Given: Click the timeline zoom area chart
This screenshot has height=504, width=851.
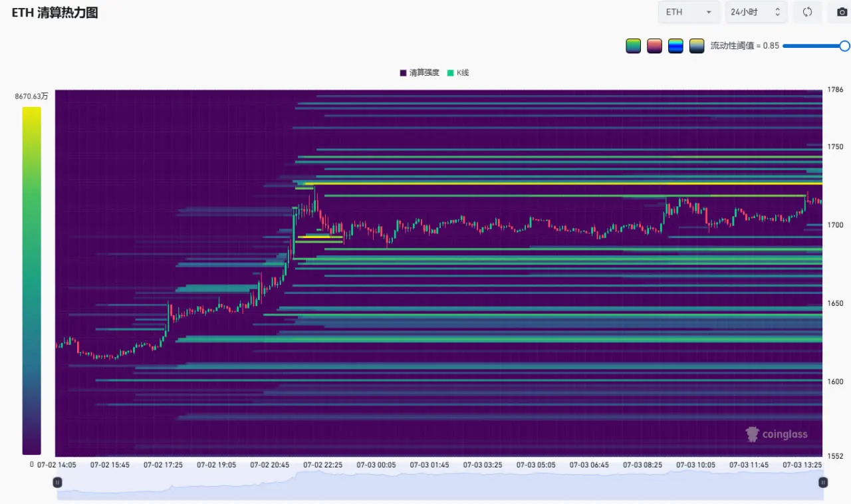Looking at the screenshot, I should [440, 485].
